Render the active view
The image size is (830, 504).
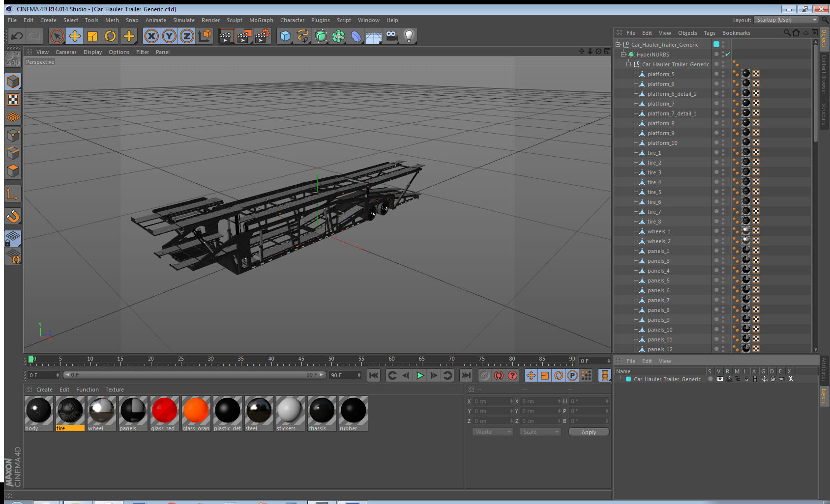226,36
